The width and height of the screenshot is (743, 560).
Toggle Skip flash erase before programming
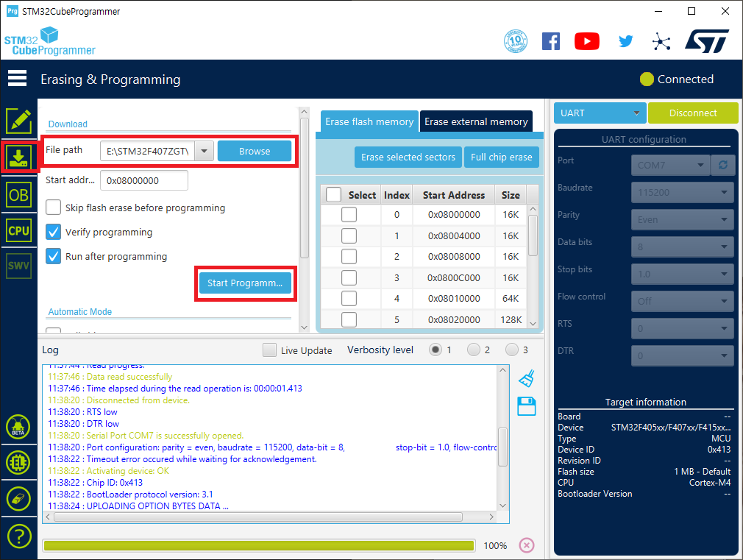[53, 208]
